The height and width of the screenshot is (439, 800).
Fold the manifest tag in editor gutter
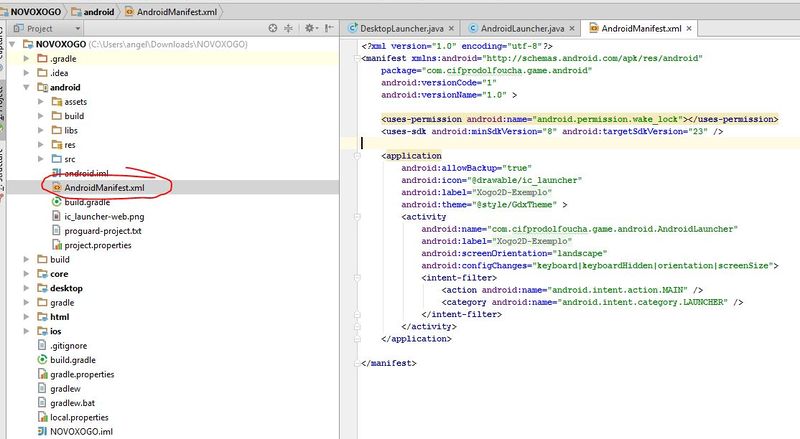[357, 58]
